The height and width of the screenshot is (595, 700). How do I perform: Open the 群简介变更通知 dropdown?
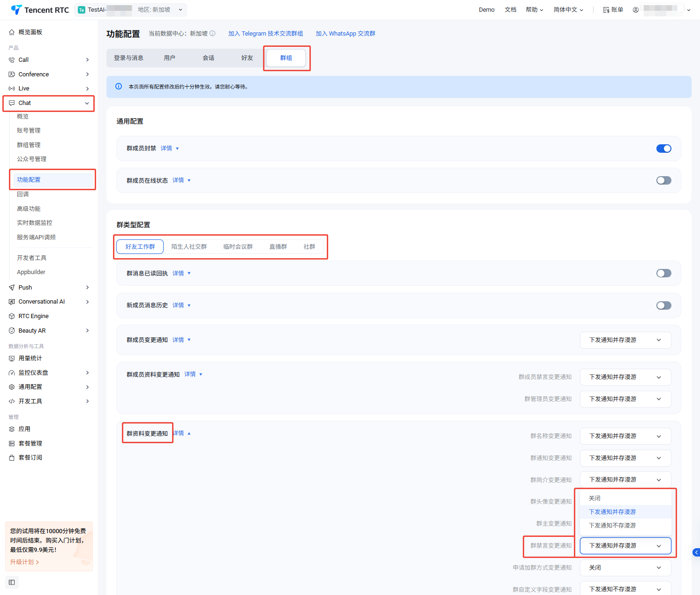coord(625,479)
